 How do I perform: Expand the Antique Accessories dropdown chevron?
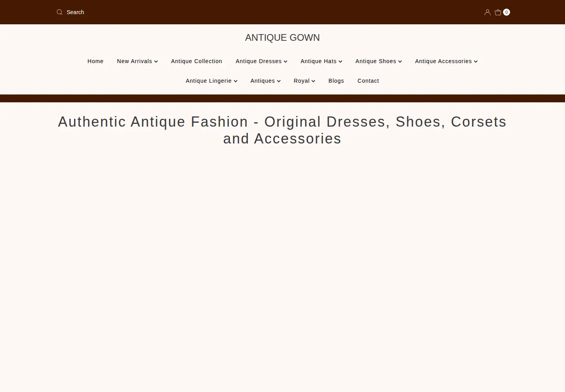point(476,62)
